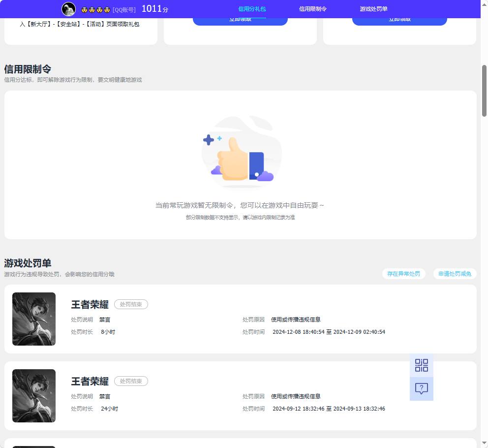Open the help feedback chat icon
Image resolution: width=488 pixels, height=448 pixels.
click(x=422, y=389)
